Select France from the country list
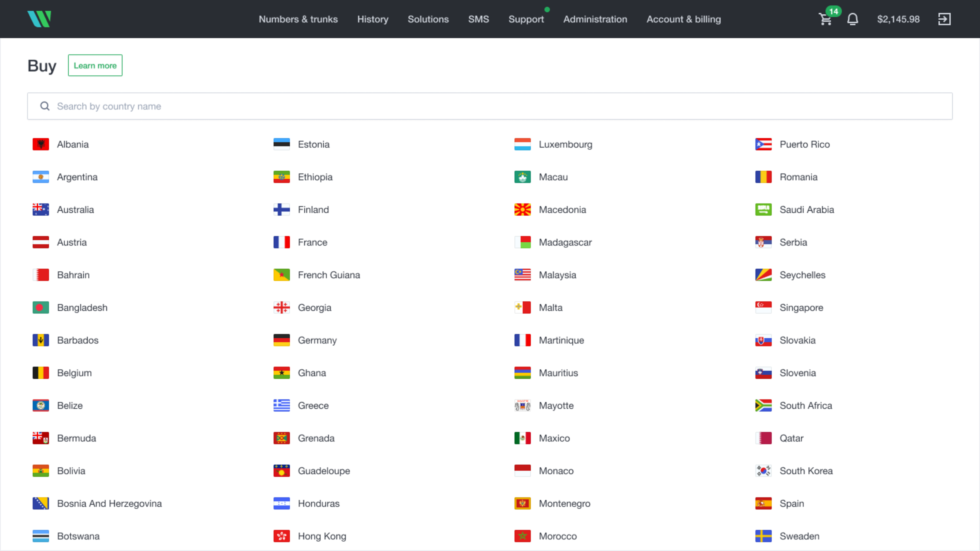 (312, 242)
